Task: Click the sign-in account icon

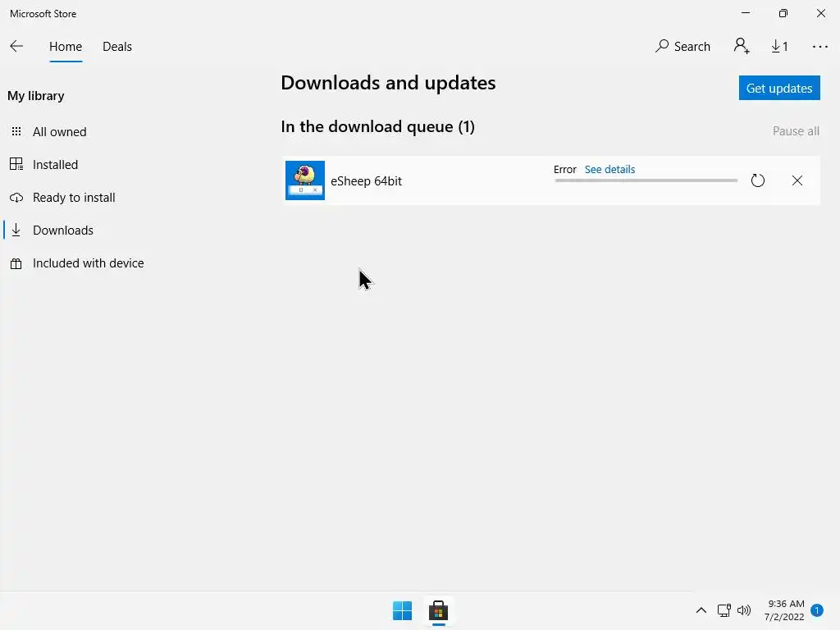Action: [x=742, y=46]
